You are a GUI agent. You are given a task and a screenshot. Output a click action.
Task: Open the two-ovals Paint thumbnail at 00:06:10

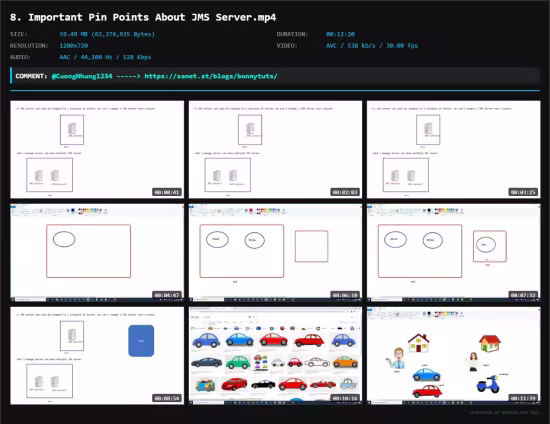(275, 253)
